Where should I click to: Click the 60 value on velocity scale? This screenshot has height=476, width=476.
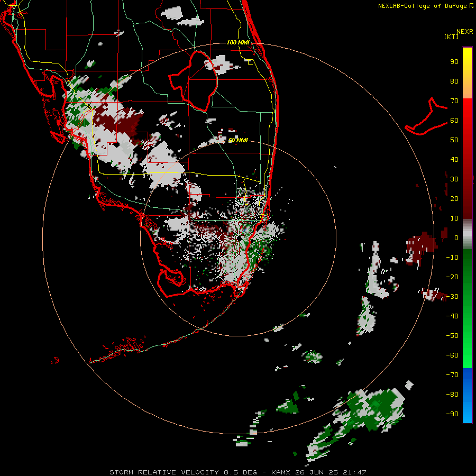pos(454,121)
